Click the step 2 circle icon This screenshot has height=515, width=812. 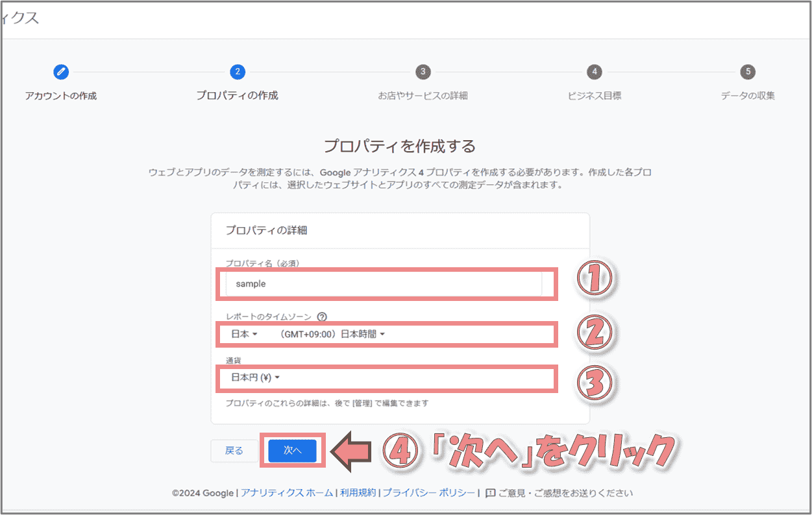238,71
